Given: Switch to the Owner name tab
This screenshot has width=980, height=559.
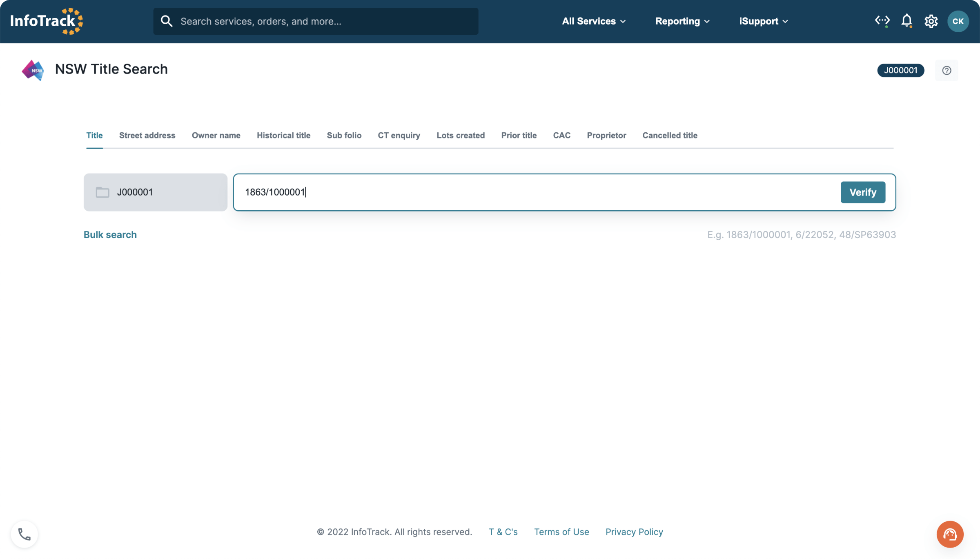Looking at the screenshot, I should tap(216, 136).
